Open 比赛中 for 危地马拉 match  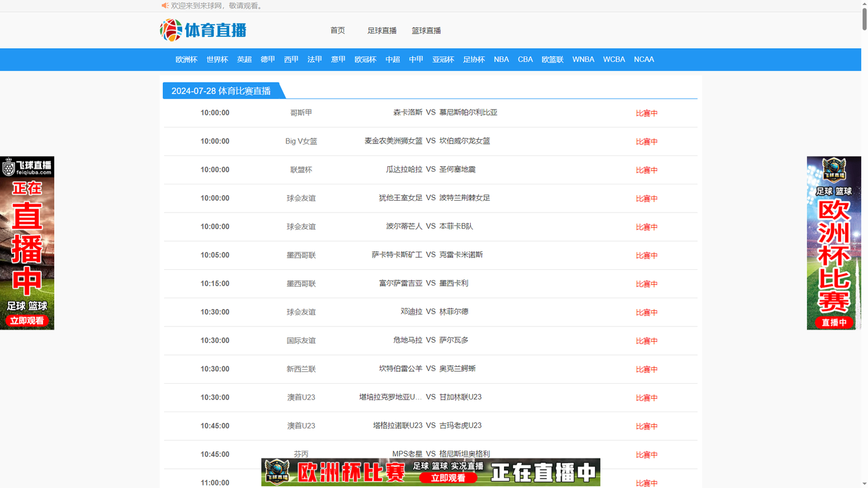[646, 341]
